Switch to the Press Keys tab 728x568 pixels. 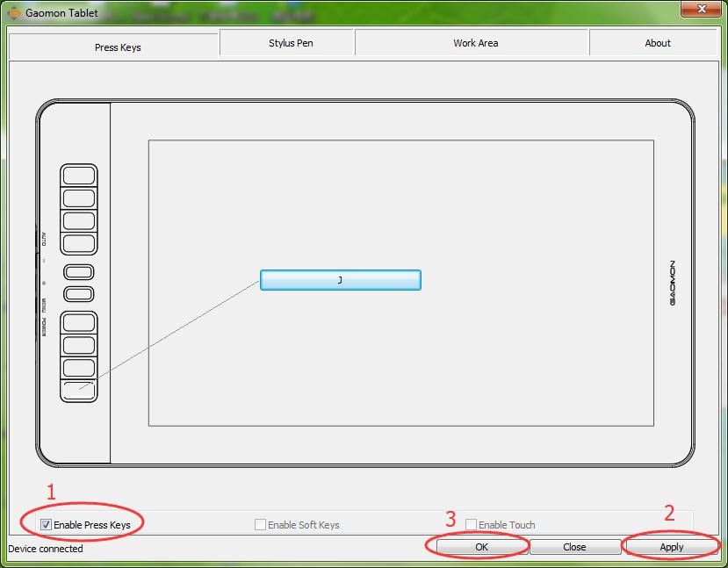tap(114, 47)
